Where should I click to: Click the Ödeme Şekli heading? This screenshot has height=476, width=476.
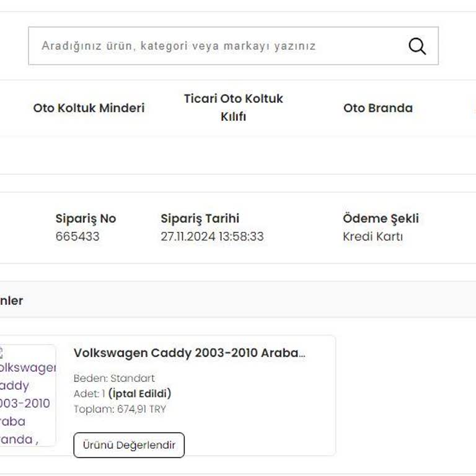click(x=381, y=218)
